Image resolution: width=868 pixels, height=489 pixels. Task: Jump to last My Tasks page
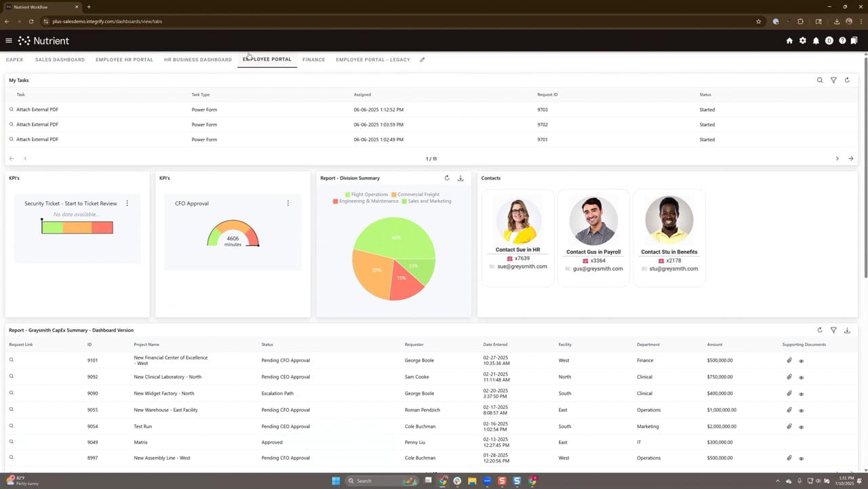pos(851,159)
